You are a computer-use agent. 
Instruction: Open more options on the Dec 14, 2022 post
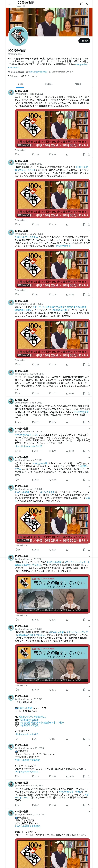point(89,91)
